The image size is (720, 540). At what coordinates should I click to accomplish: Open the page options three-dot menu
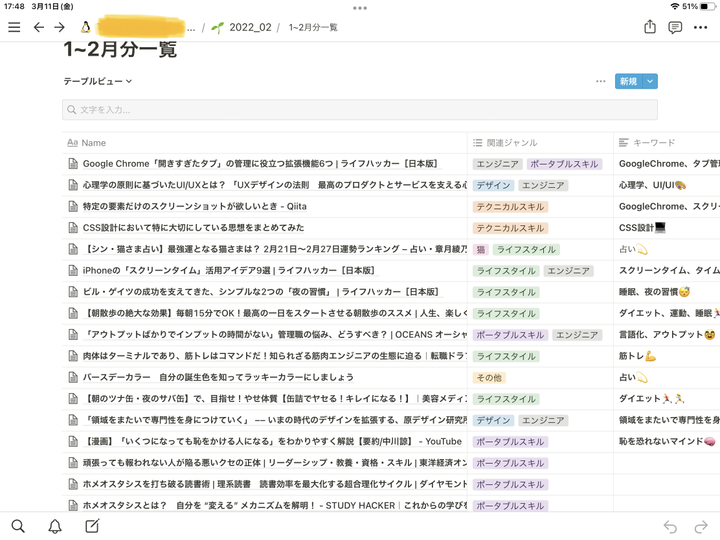click(701, 27)
